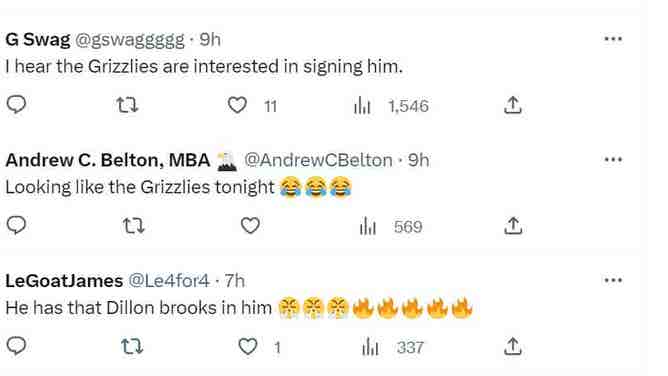View analytics showing 569 views
The height and width of the screenshot is (376, 668).
pos(391,226)
